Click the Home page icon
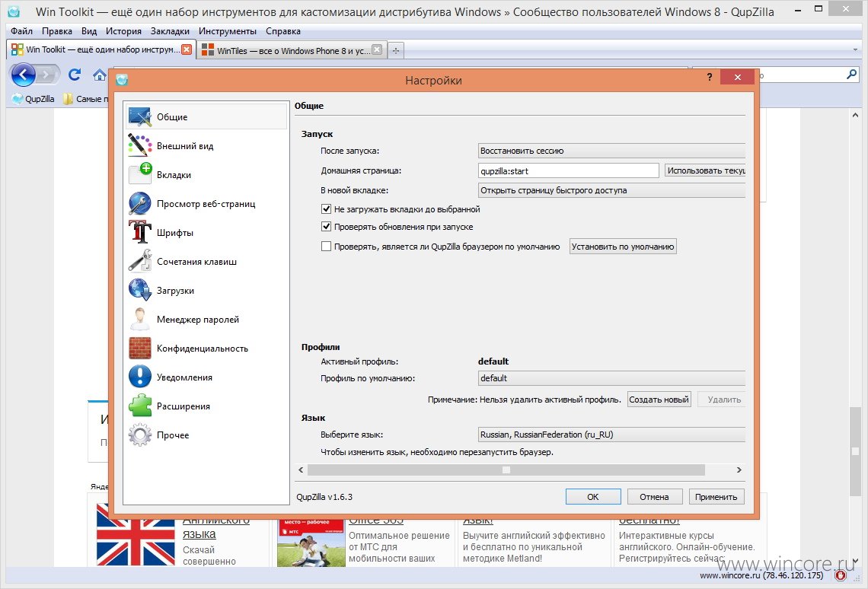The width and height of the screenshot is (868, 589). [100, 75]
